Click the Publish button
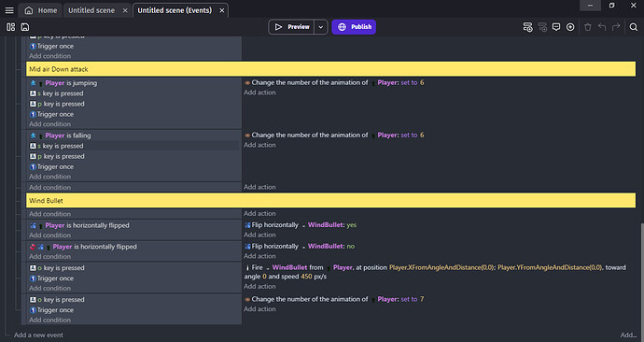This screenshot has width=644, height=342. [354, 27]
